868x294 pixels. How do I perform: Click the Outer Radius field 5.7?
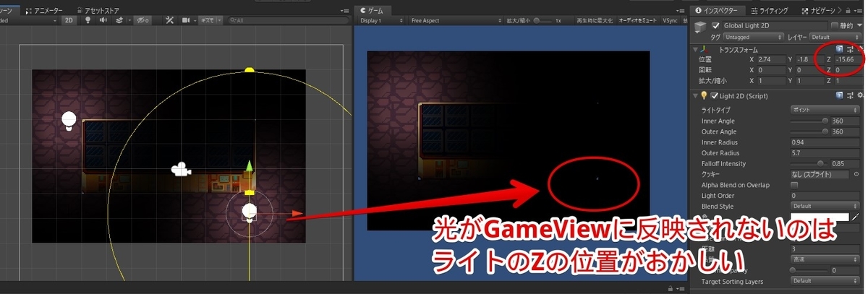tap(825, 153)
